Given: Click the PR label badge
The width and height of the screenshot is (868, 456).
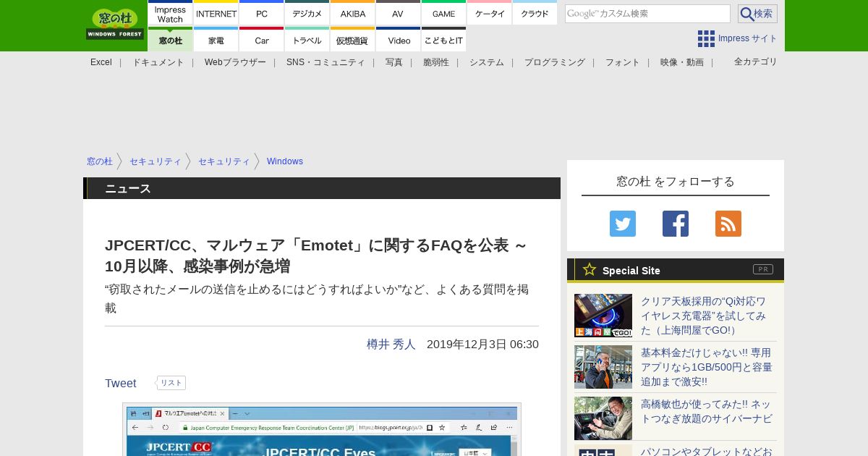Looking at the screenshot, I should 763,269.
